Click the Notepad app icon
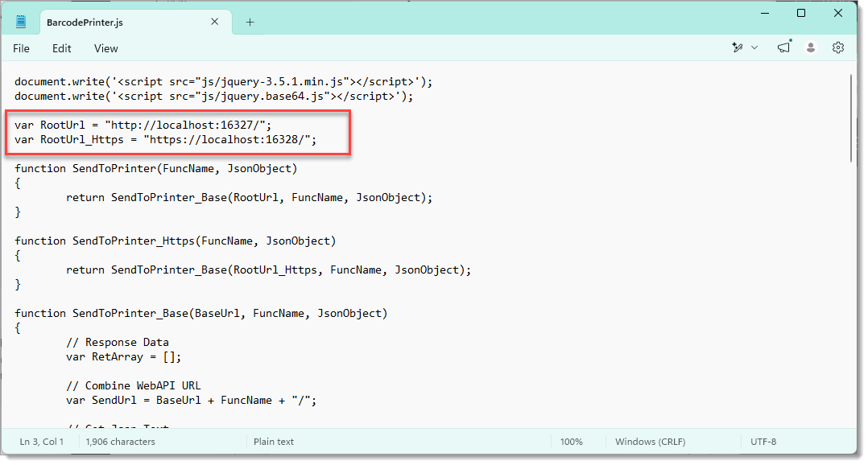This screenshot has width=868, height=465. click(21, 22)
